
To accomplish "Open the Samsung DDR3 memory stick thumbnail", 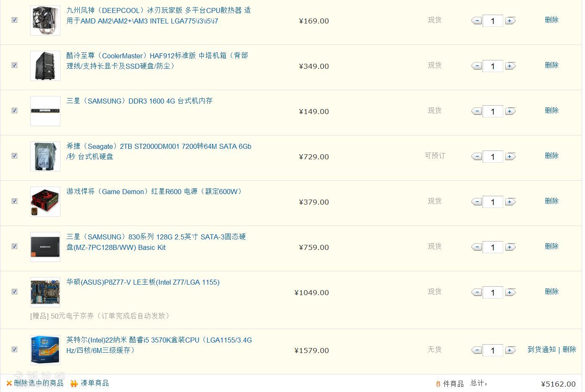I will (45, 111).
